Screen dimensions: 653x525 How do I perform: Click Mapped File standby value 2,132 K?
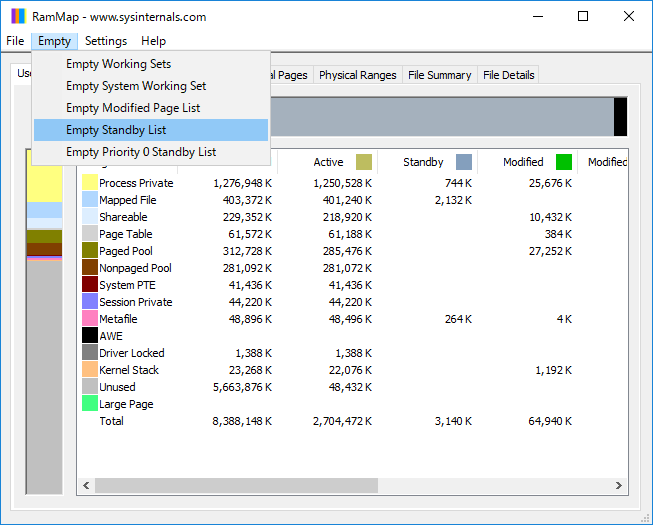coord(454,200)
